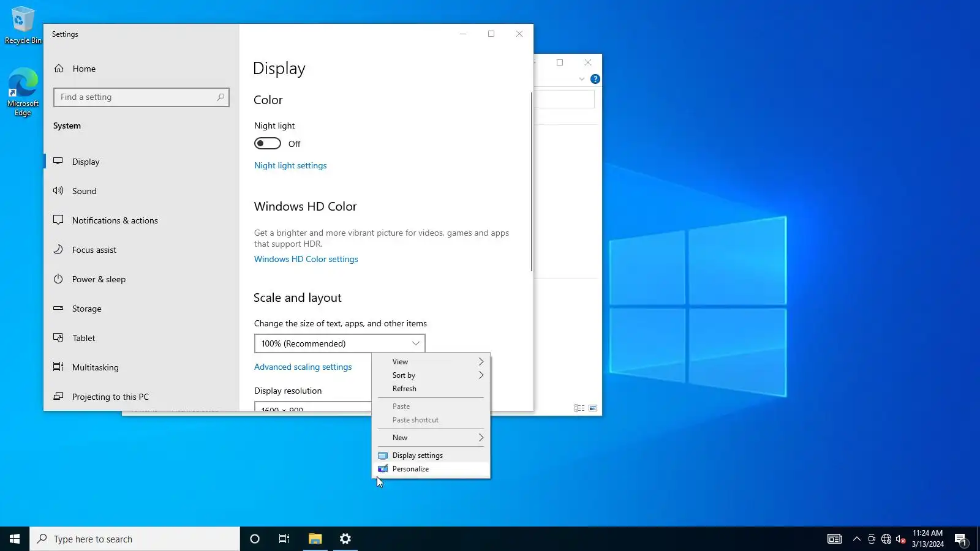Open Storage settings via drive icon
Screen dimensions: 980x551
tap(58, 308)
